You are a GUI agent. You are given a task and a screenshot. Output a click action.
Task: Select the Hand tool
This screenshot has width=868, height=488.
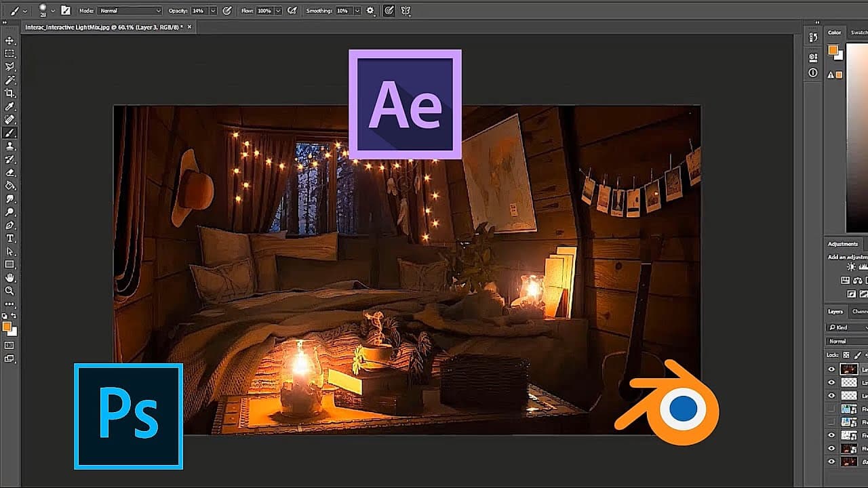pyautogui.click(x=10, y=278)
